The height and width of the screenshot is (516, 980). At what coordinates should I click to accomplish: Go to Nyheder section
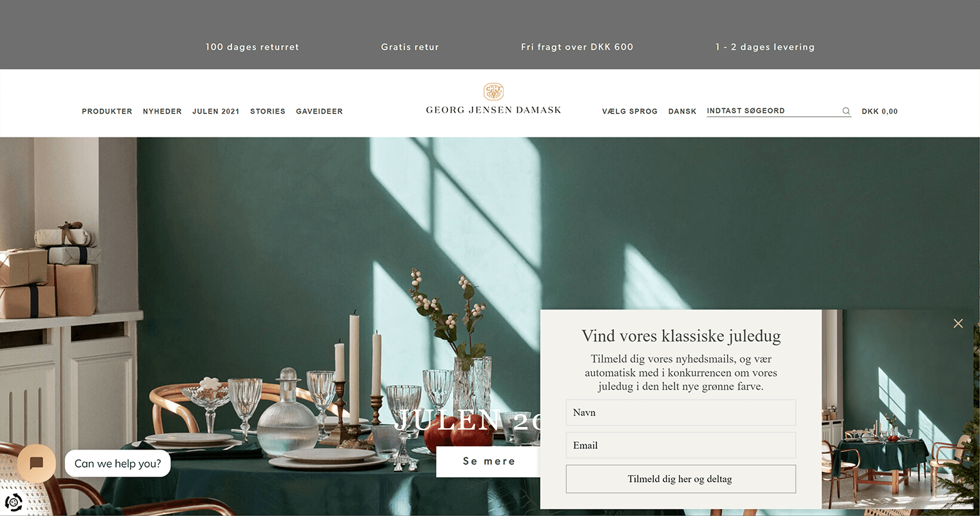(162, 112)
